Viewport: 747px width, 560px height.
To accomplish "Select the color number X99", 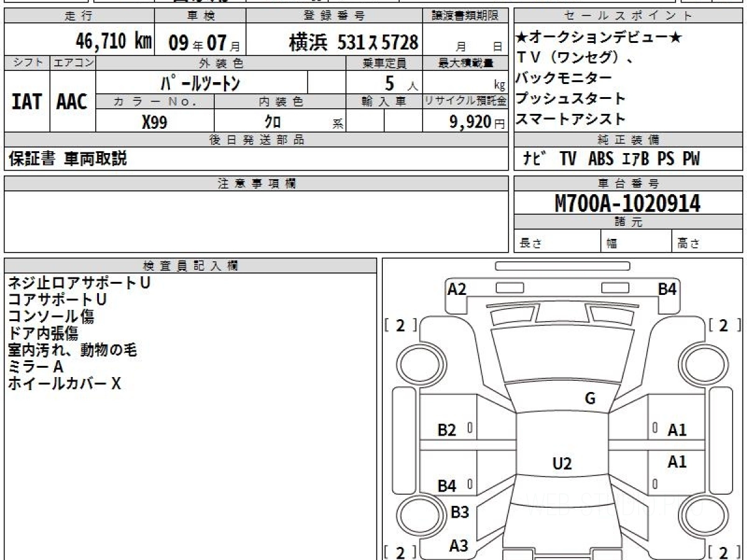I will coord(154,123).
